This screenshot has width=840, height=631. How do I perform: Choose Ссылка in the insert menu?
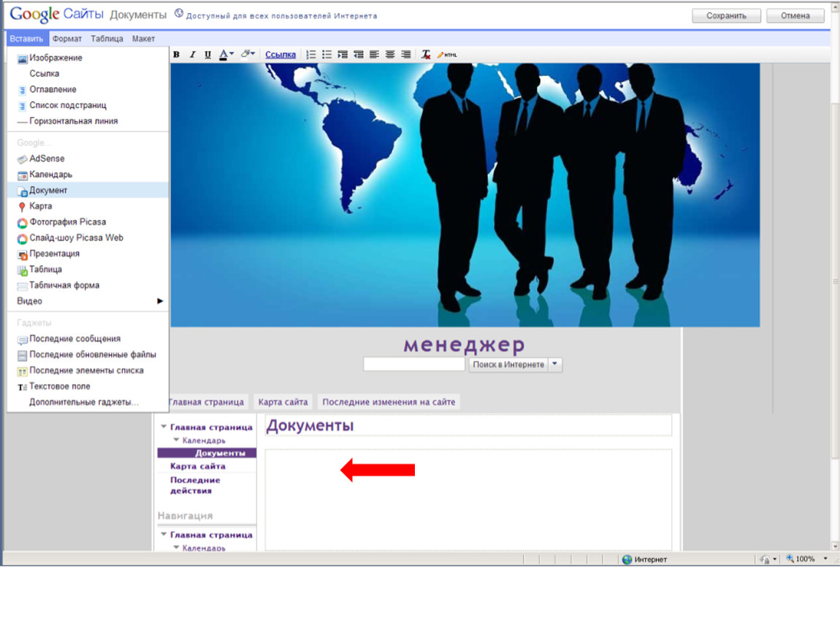tap(88, 73)
